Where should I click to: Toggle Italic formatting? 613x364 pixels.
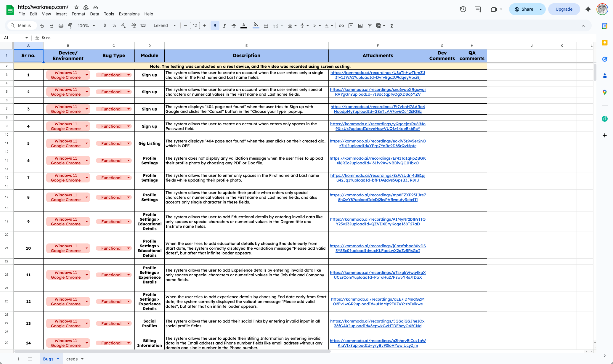coord(224,26)
